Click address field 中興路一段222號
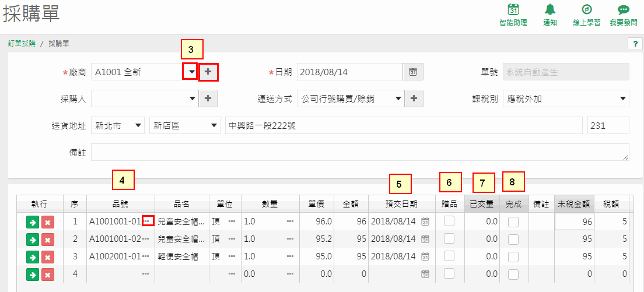This screenshot has height=292, width=644. (404, 125)
